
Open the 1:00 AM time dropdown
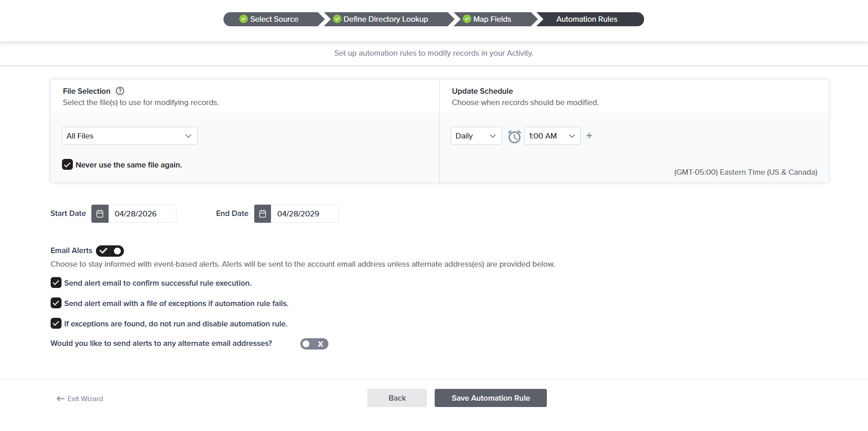pyautogui.click(x=552, y=136)
